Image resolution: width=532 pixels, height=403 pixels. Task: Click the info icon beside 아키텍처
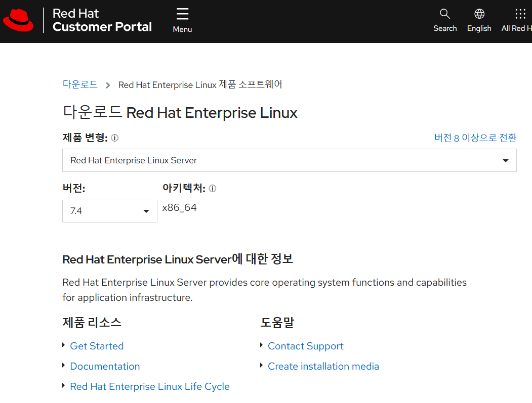[213, 188]
